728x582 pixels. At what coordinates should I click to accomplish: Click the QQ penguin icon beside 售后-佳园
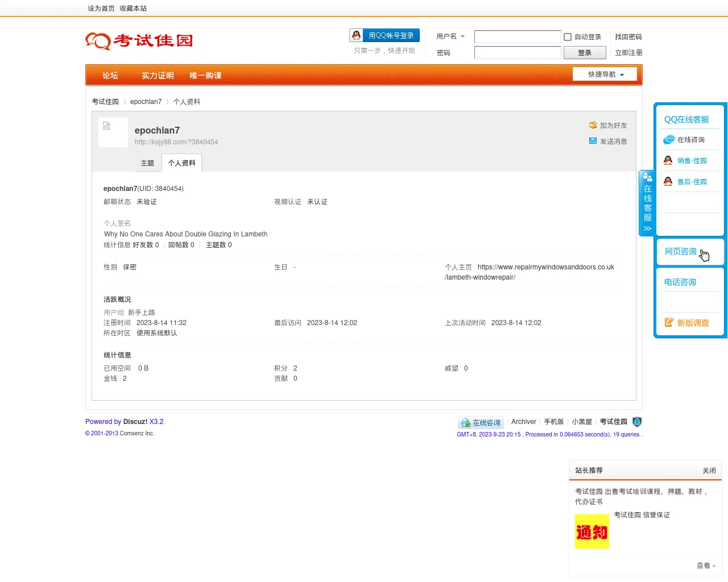(668, 182)
